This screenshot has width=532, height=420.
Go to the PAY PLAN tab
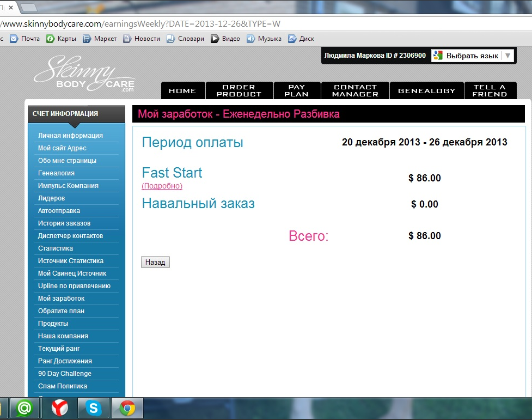(x=297, y=90)
